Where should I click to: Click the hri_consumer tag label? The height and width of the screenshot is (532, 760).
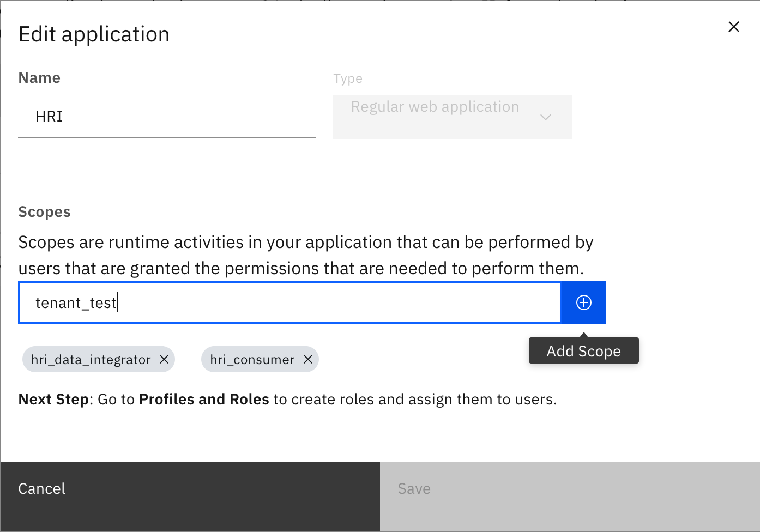click(252, 360)
